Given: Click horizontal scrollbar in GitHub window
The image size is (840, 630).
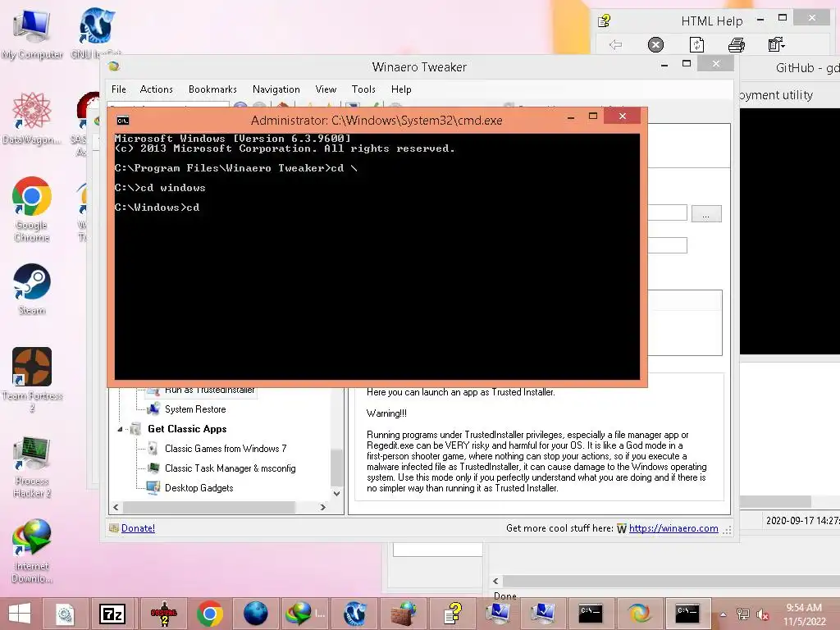Looking at the screenshot, I should pyautogui.click(x=776, y=502).
